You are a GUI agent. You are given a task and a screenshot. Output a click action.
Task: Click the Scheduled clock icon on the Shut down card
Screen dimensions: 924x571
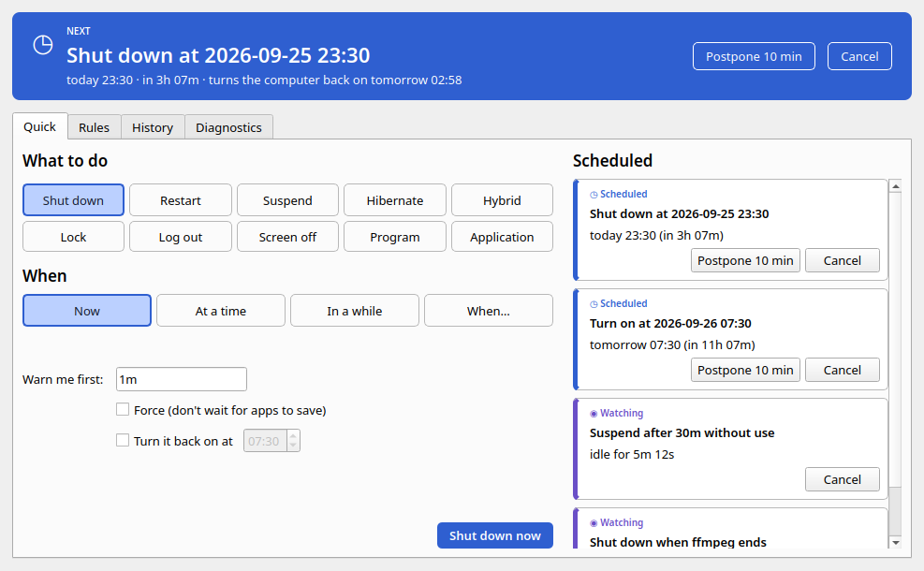[594, 195]
